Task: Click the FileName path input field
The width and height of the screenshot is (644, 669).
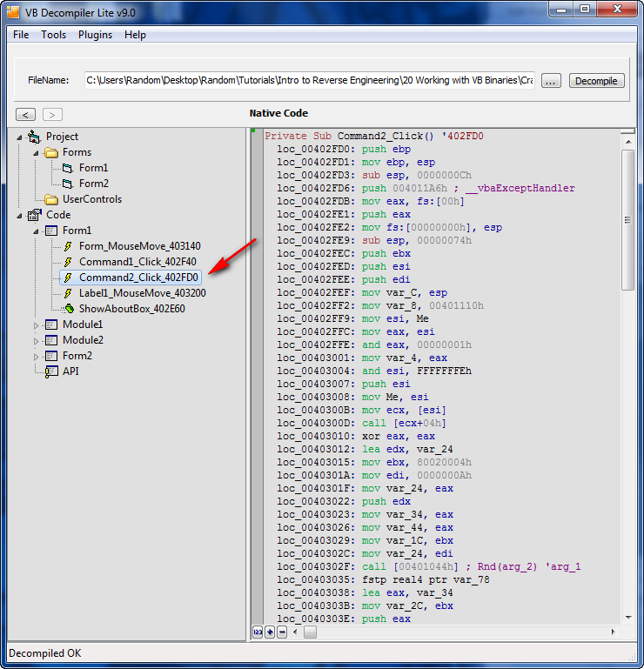Action: point(310,80)
